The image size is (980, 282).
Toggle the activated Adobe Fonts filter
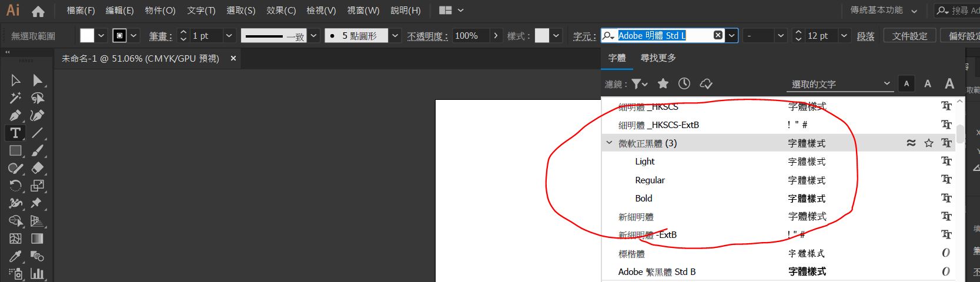coord(706,84)
